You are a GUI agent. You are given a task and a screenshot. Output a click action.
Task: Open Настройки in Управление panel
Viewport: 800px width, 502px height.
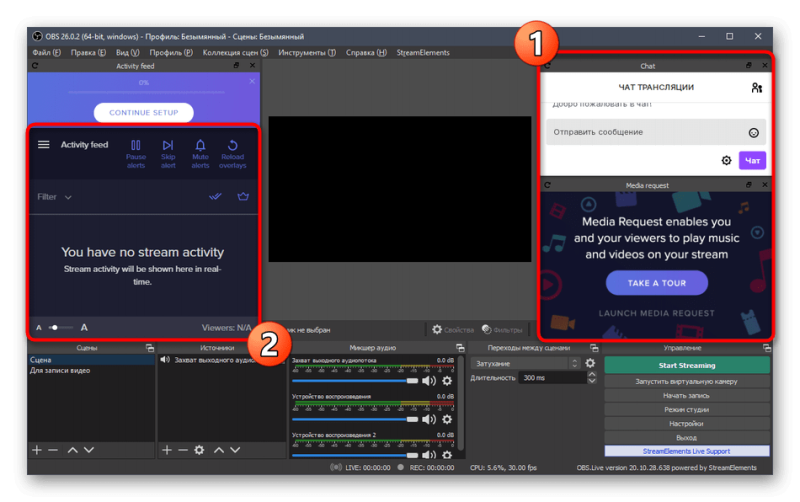687,423
